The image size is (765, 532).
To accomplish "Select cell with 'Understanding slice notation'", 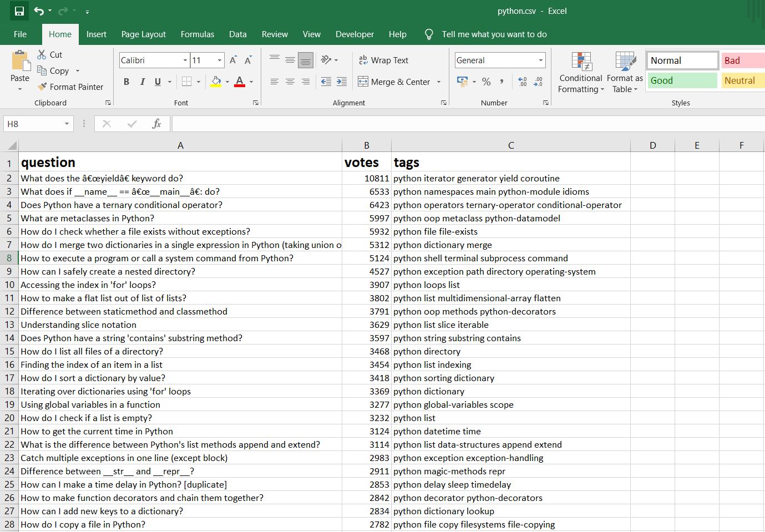I will (x=180, y=325).
